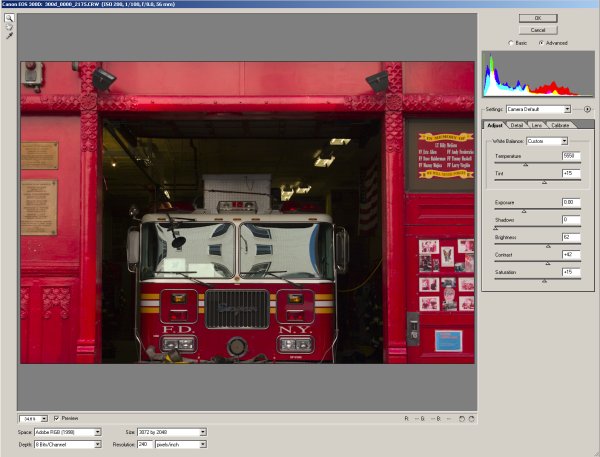This screenshot has height=457, width=600.
Task: Rotate image counterclockwise button
Action: pos(462,419)
